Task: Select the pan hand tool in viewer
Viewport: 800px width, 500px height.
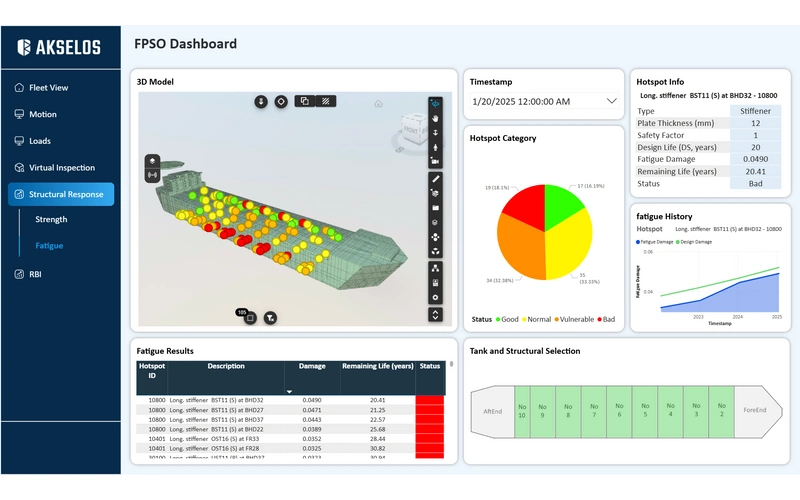Action: click(x=435, y=118)
